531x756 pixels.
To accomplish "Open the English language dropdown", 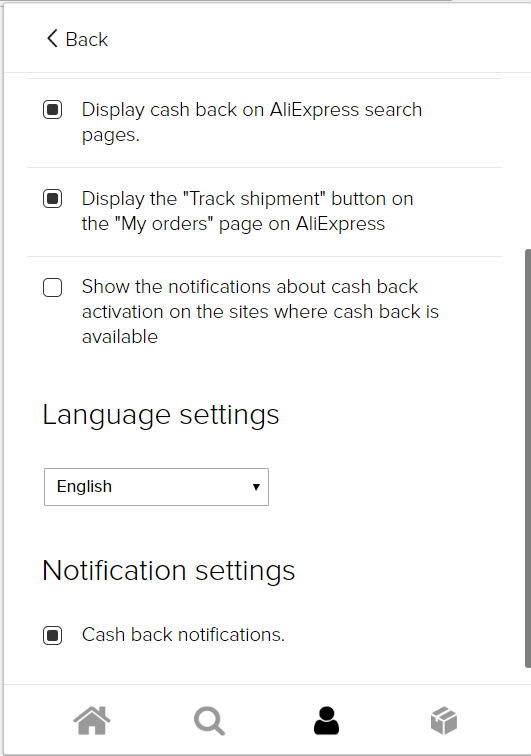I will pyautogui.click(x=156, y=487).
